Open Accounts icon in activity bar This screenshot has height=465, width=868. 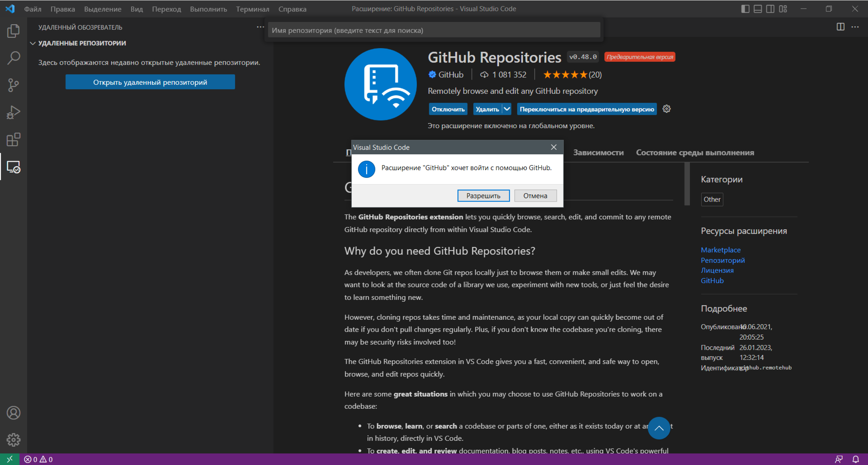coord(14,413)
